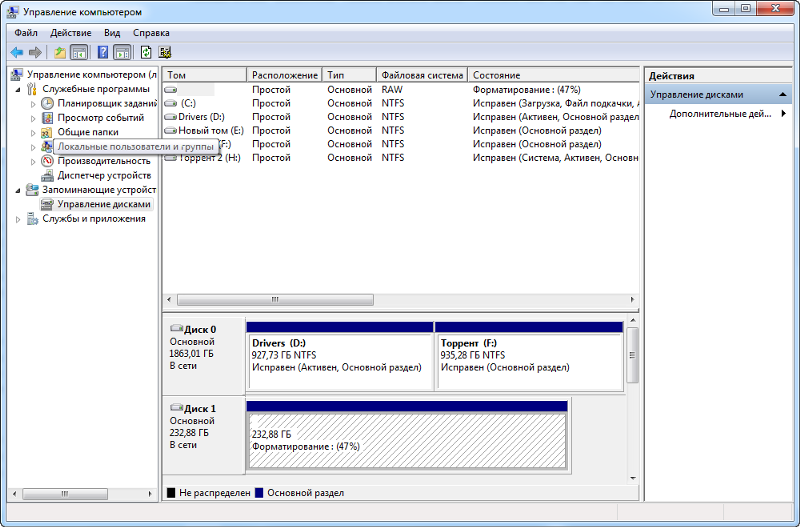
Task: Sort by the Том column header
Action: tap(205, 75)
